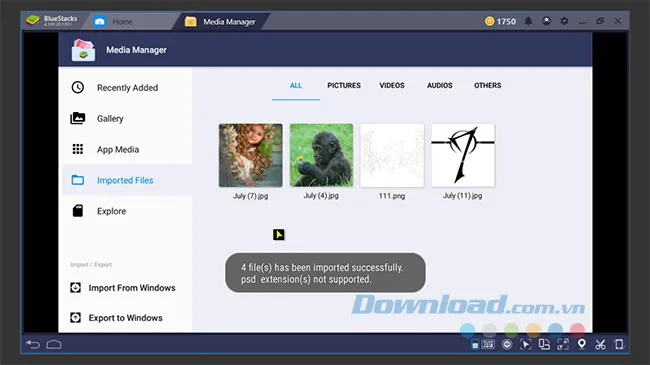Switch to the PICTURES tab
Image resolution: width=650 pixels, height=365 pixels.
pos(344,85)
